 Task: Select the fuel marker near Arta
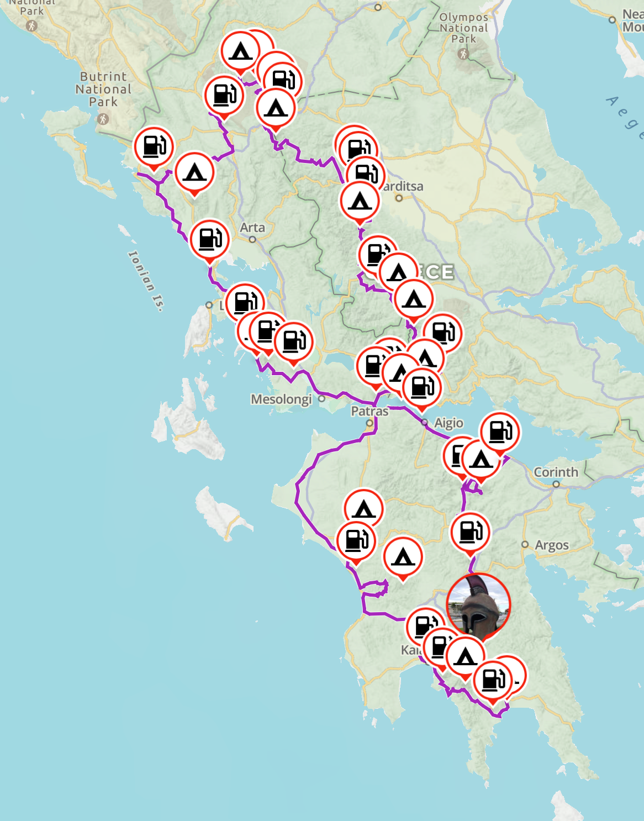pos(210,240)
